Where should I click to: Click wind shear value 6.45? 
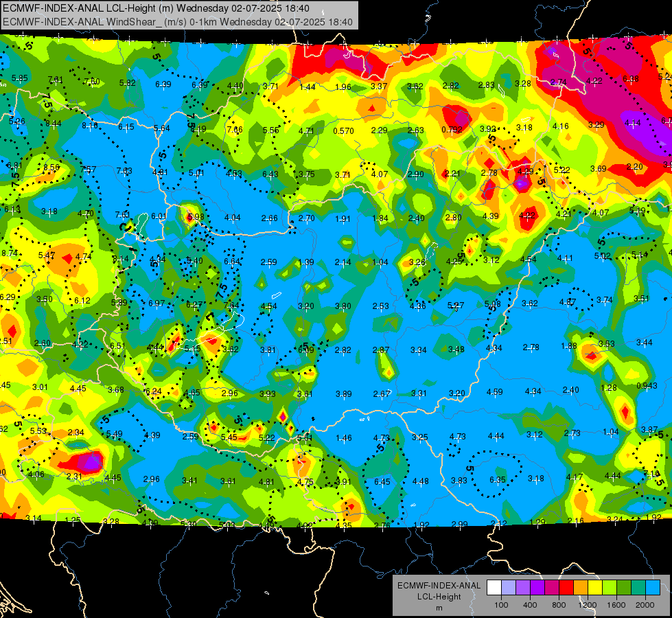click(382, 481)
